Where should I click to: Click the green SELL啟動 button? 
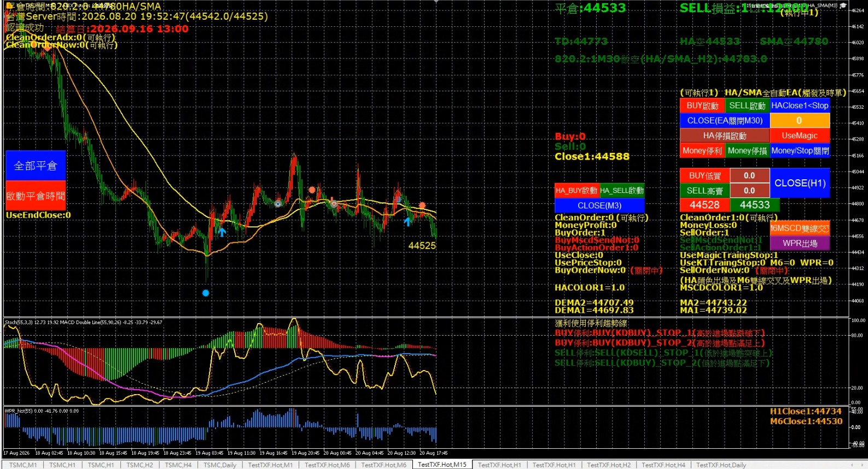point(747,105)
